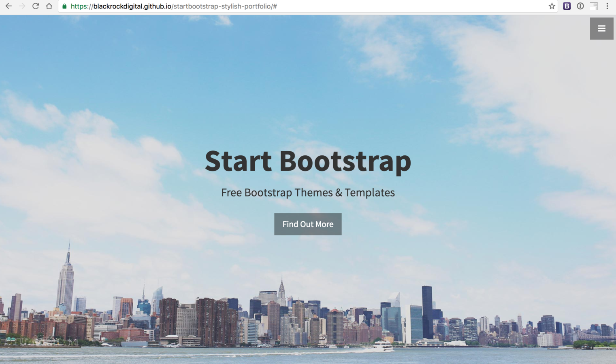Go back with the browser back arrow
The image size is (616, 364).
click(9, 6)
